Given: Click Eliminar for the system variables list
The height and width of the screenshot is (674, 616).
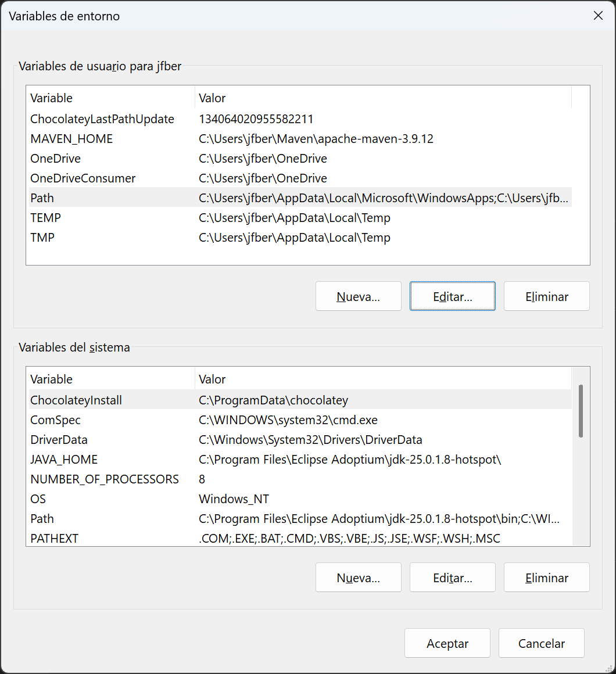Looking at the screenshot, I should [x=546, y=577].
